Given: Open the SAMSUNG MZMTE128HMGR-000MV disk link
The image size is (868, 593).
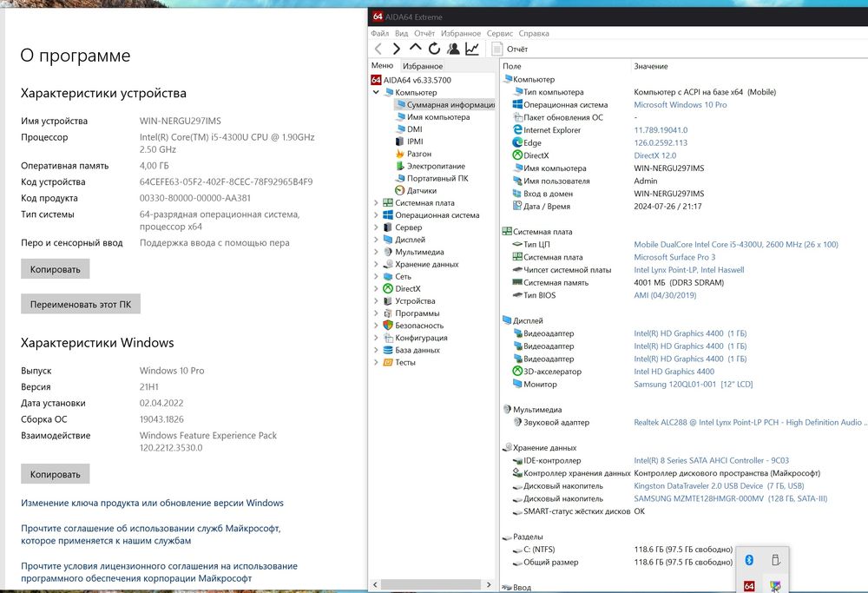Looking at the screenshot, I should tap(730, 498).
